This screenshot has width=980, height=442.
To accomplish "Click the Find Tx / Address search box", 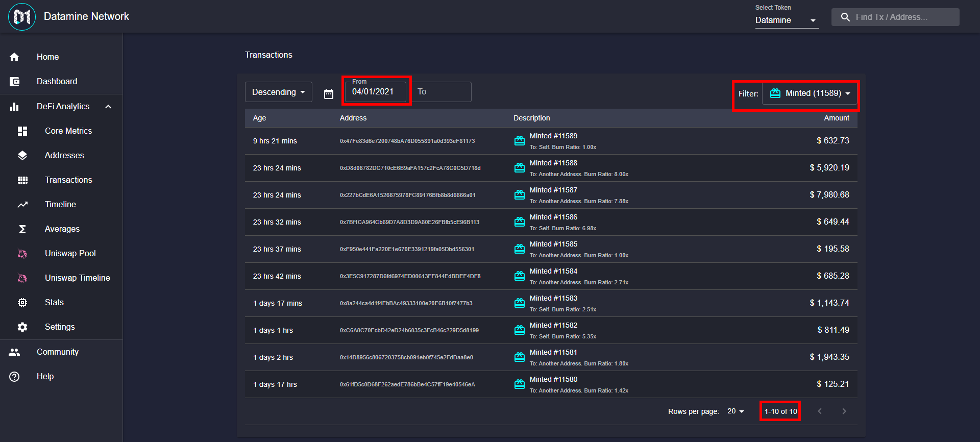I will 895,17.
